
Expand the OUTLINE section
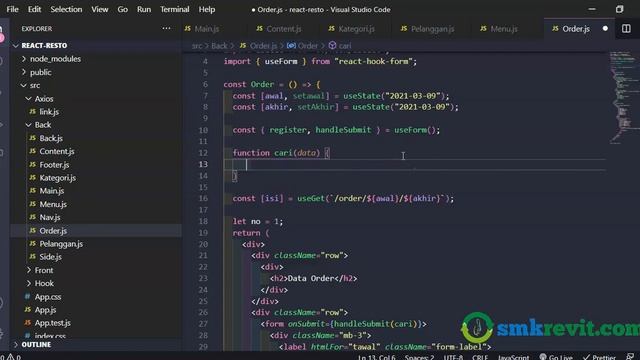(x=36, y=344)
